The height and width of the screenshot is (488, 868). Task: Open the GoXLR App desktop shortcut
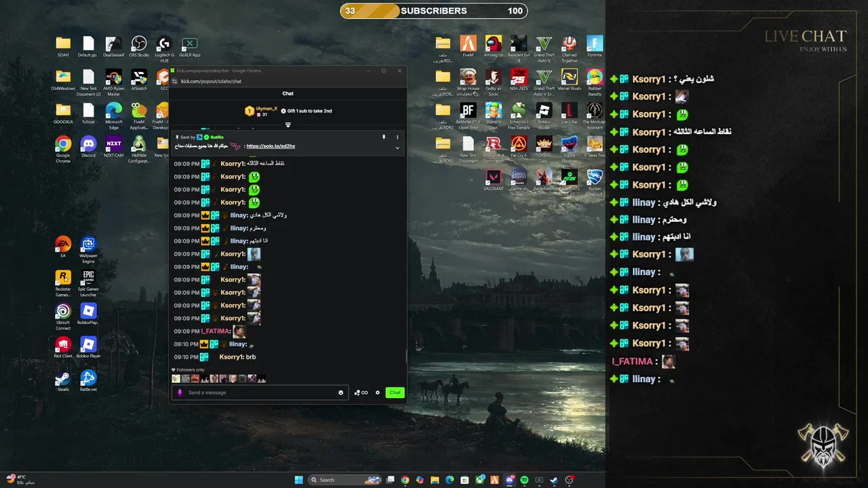click(x=190, y=47)
